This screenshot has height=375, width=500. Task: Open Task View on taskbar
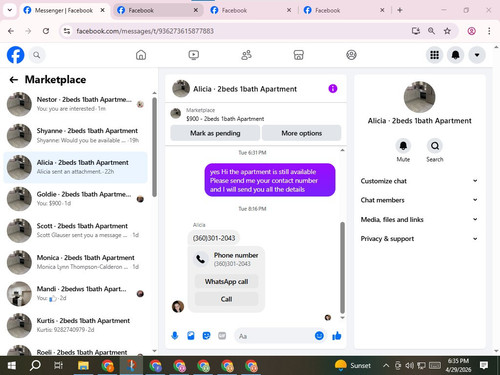coord(59,366)
